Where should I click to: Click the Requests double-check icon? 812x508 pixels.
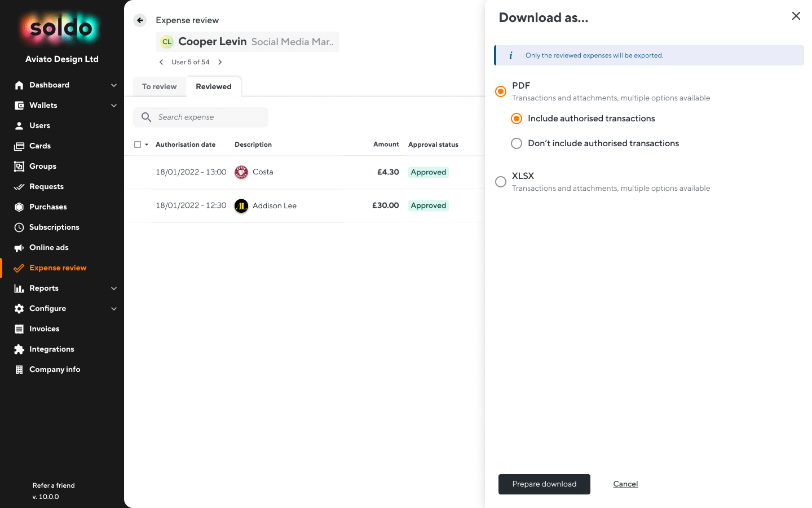(x=19, y=187)
